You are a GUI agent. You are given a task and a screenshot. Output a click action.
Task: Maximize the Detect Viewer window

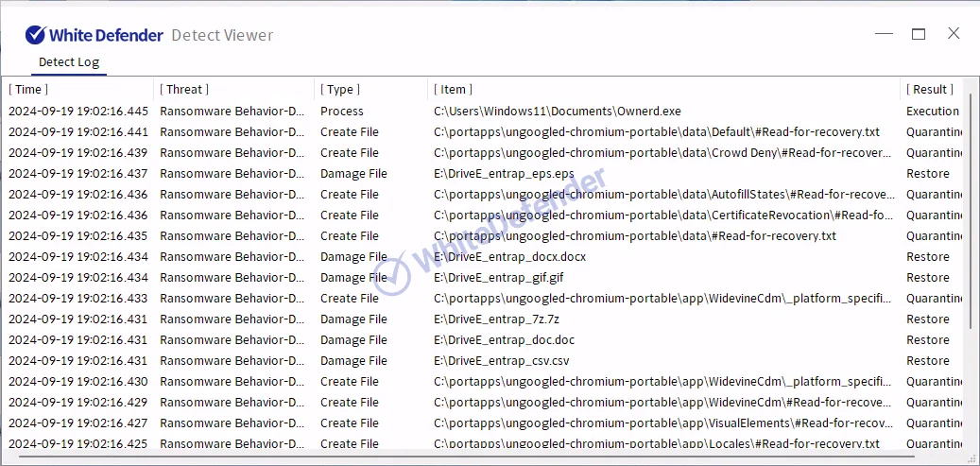[x=918, y=34]
